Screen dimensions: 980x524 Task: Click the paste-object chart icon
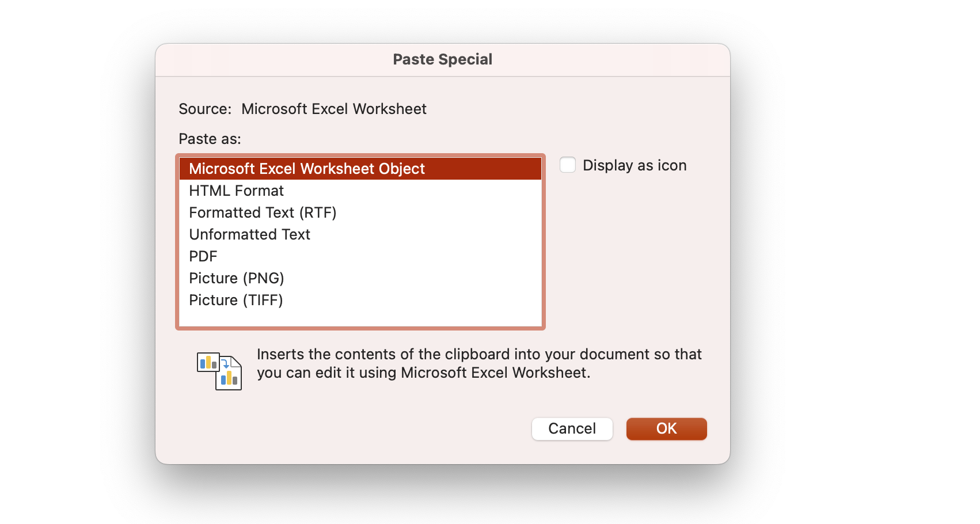click(x=219, y=371)
